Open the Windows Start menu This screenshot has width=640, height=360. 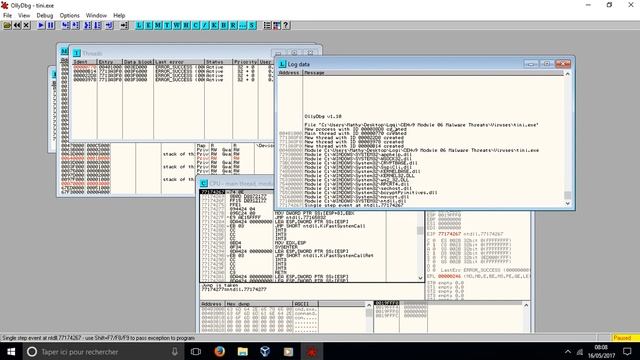[11, 351]
